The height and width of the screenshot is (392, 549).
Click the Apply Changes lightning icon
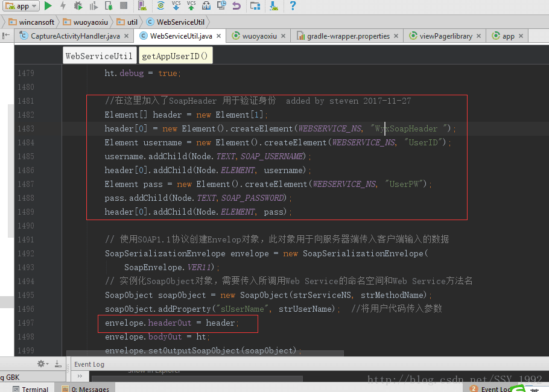click(x=63, y=5)
